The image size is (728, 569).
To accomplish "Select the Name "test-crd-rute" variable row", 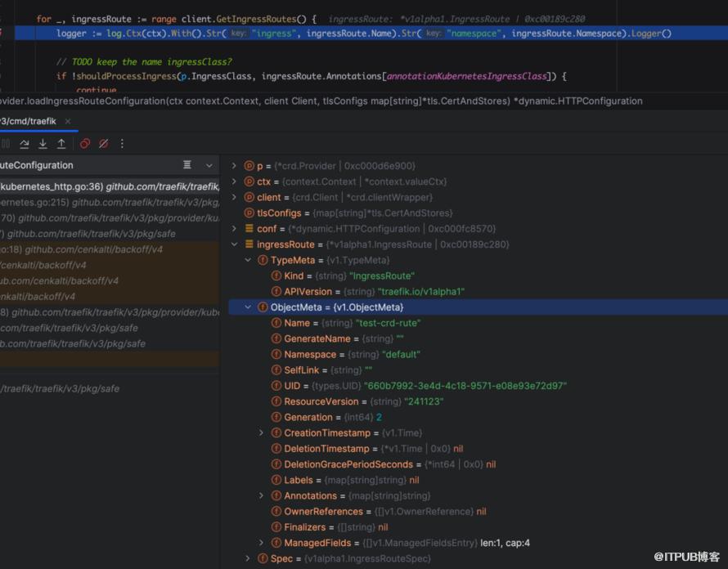I will 479,323.
